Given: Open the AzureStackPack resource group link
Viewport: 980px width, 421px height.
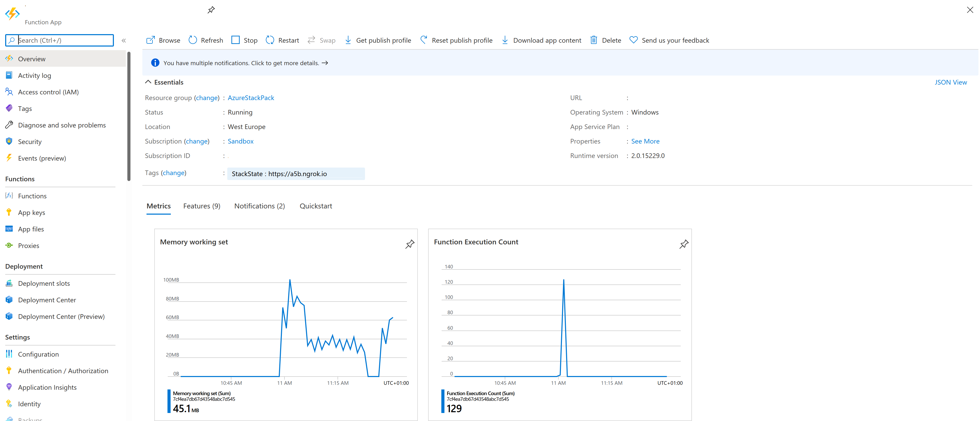Looking at the screenshot, I should (x=251, y=98).
